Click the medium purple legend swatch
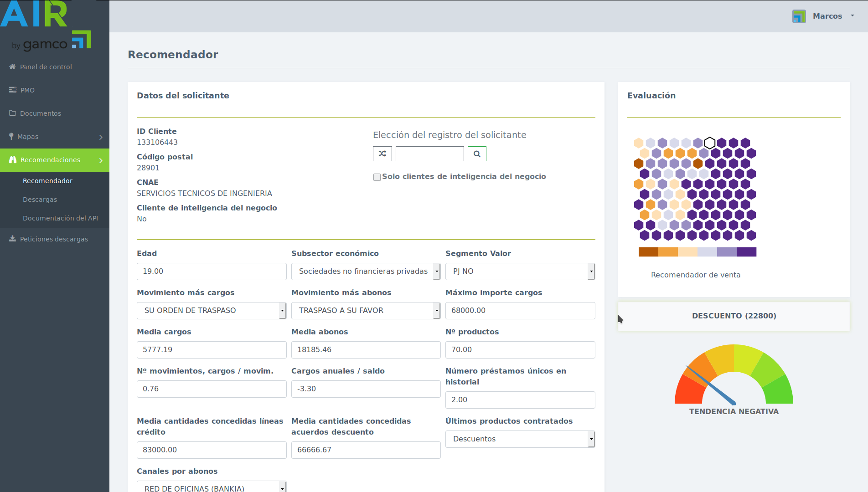 pyautogui.click(x=727, y=252)
